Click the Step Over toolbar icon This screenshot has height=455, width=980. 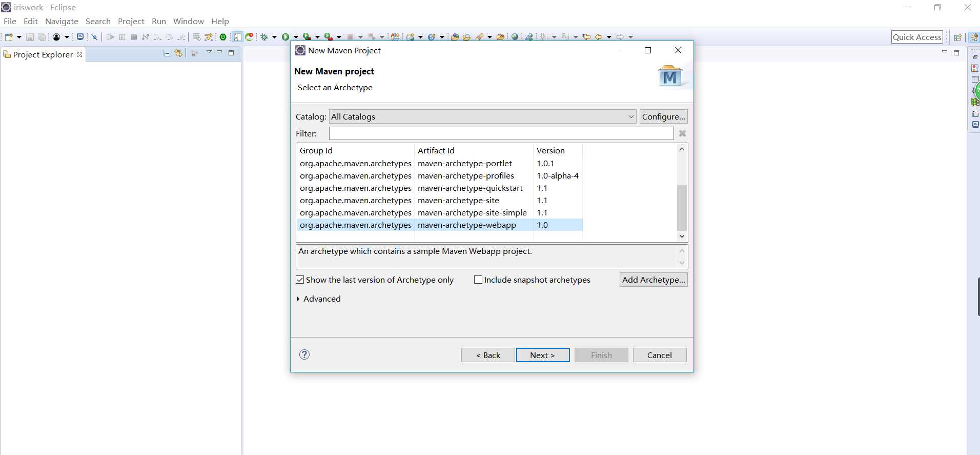point(169,37)
